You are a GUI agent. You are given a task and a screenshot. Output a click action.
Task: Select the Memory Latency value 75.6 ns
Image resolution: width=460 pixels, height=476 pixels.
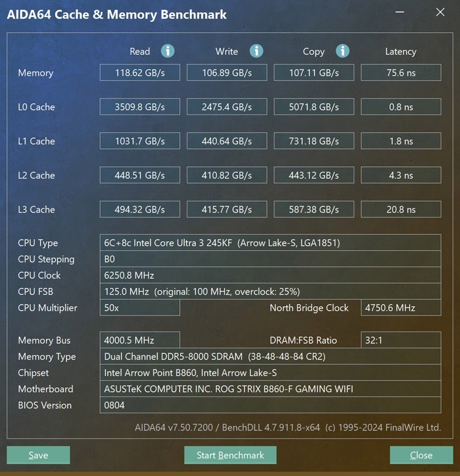(401, 72)
